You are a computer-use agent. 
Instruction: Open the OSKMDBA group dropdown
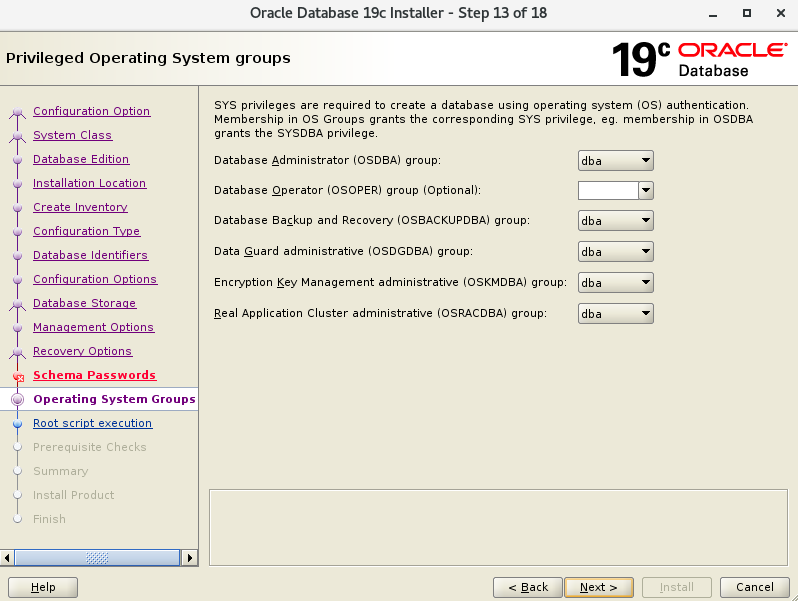point(615,283)
